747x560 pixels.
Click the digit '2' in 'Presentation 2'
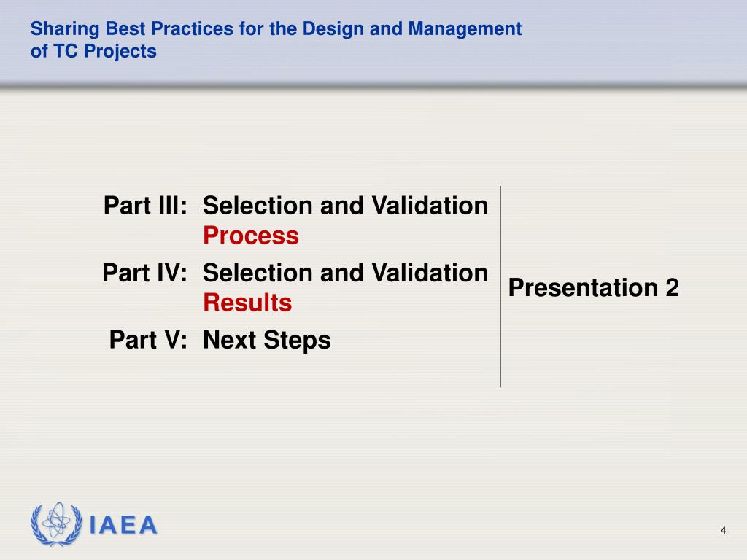(x=672, y=287)
